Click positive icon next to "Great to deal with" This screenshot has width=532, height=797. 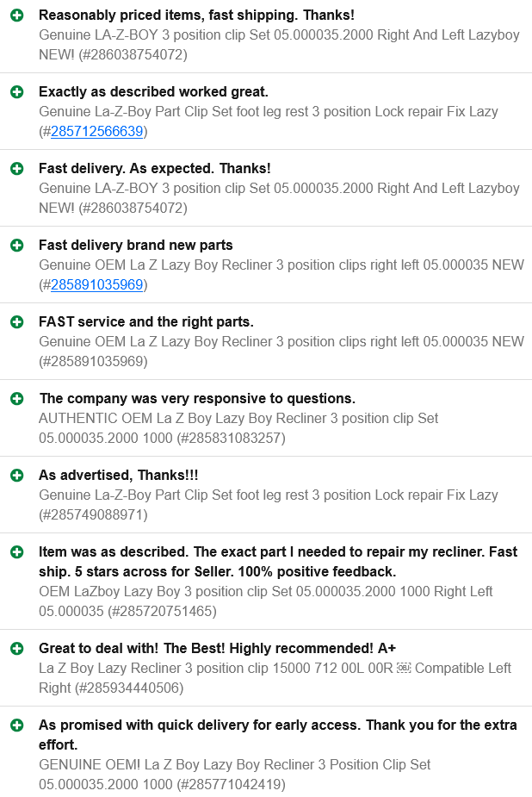[x=16, y=649]
